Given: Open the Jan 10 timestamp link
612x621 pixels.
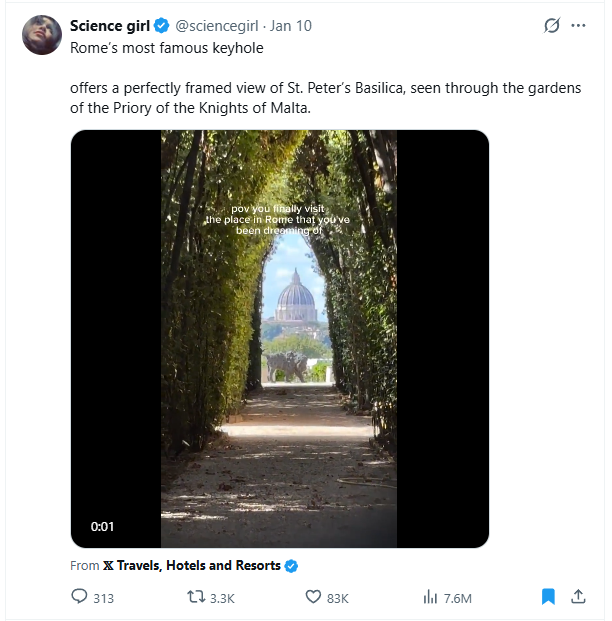Looking at the screenshot, I should [x=291, y=26].
